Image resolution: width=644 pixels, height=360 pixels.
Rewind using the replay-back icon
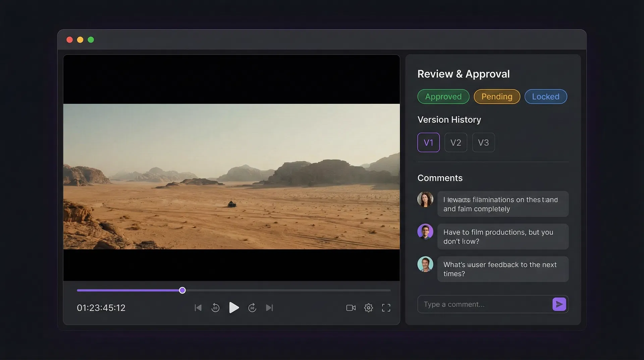click(x=215, y=308)
